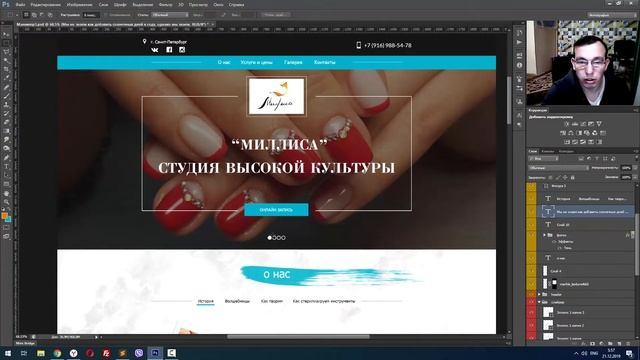Open the layer opacity slider dropdown
This screenshot has width=640, height=360.
[634, 168]
